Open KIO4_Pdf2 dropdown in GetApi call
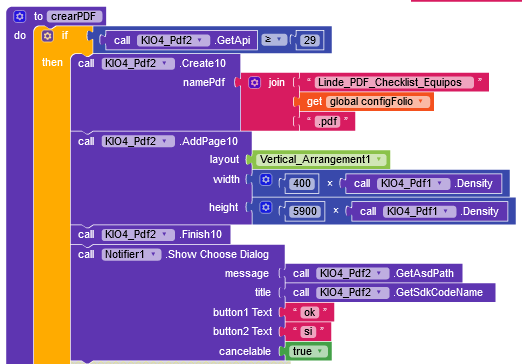The height and width of the screenshot is (364, 522). tap(200, 40)
